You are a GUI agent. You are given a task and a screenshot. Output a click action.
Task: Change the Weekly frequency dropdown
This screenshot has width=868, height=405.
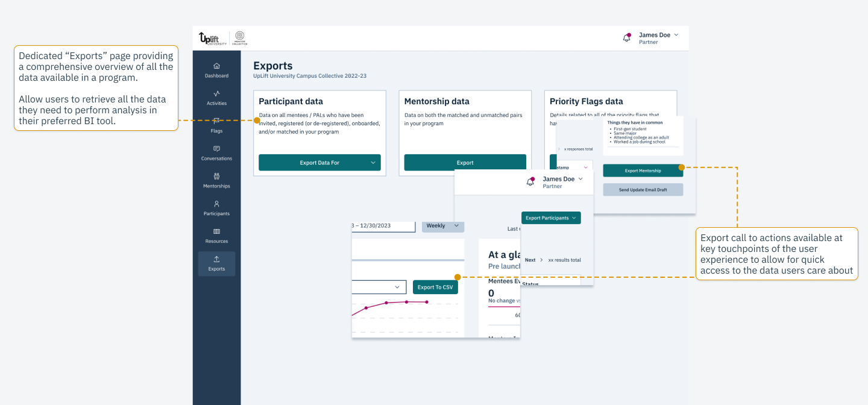[442, 225]
